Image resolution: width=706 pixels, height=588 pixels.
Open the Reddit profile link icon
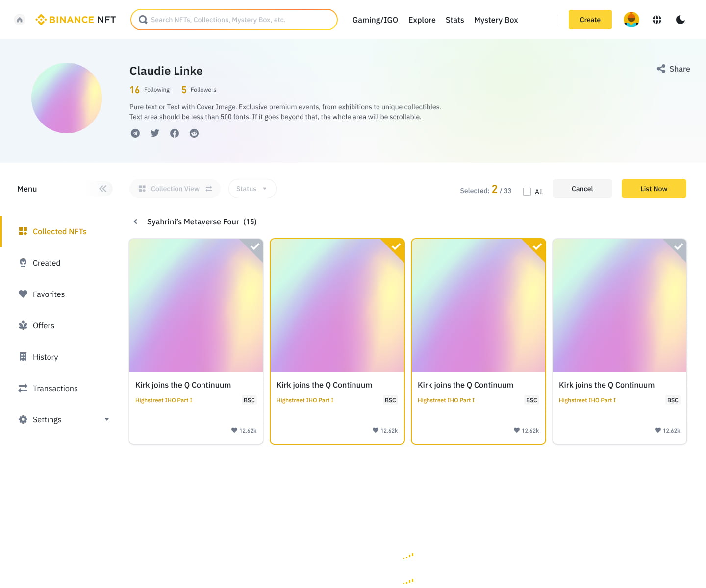[x=194, y=133]
